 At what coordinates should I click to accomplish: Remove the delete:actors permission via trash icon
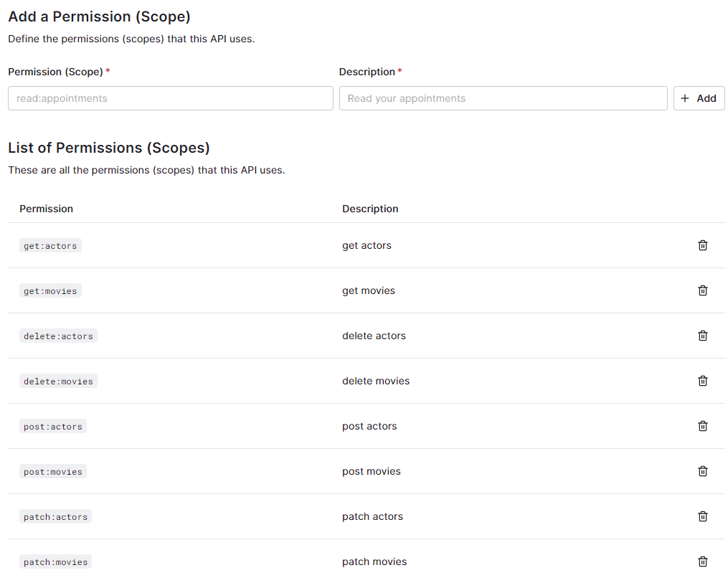(703, 336)
